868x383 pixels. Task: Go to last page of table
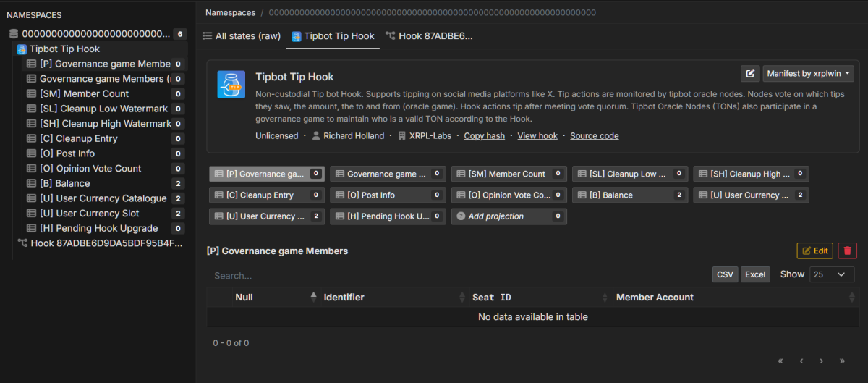click(x=842, y=361)
